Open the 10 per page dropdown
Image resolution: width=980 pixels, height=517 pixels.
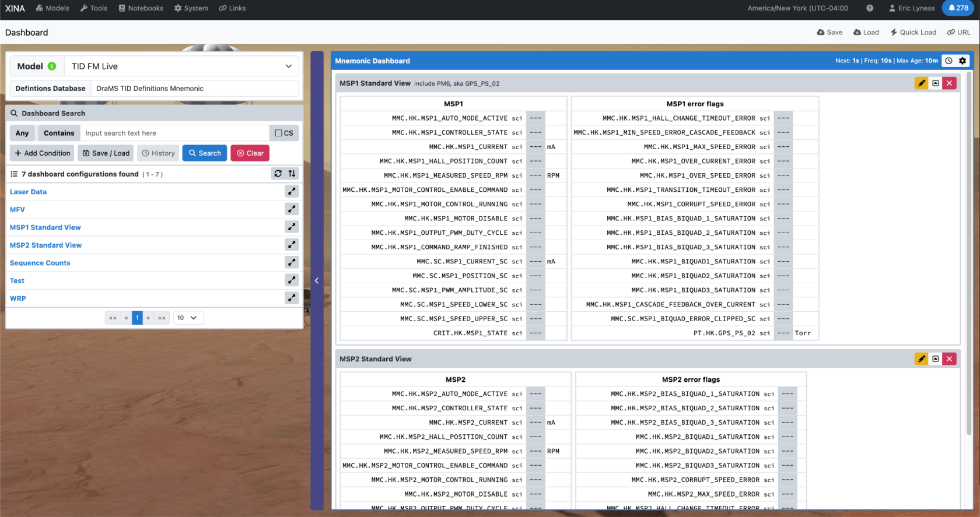click(187, 318)
